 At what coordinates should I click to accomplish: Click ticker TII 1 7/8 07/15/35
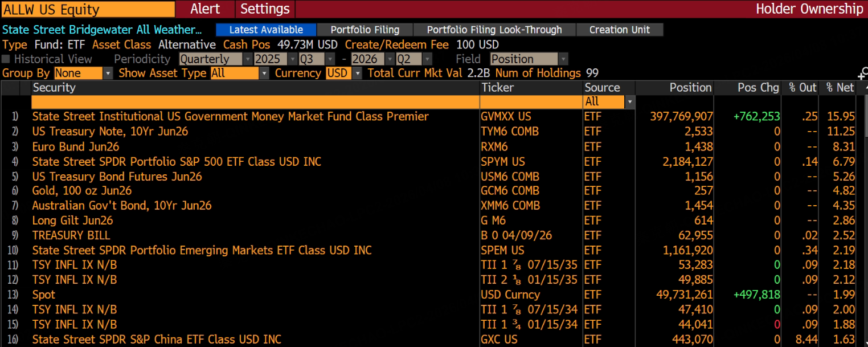(530, 265)
